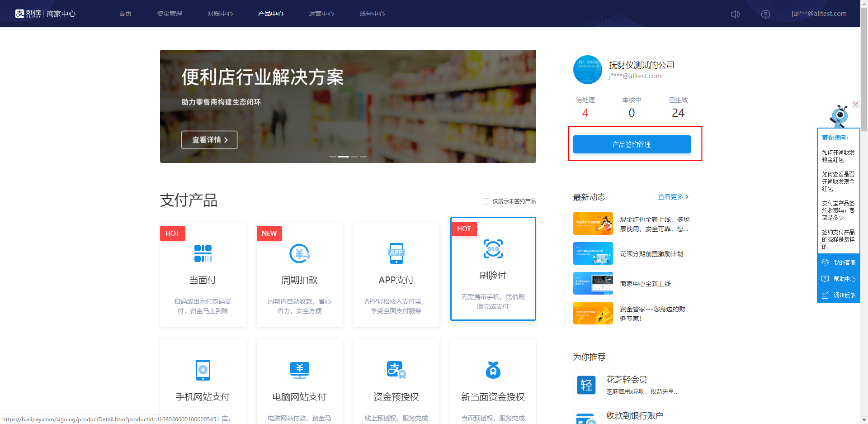Viewport: 868px width, 424px height.
Task: Click the speaker announcement icon
Action: click(x=735, y=14)
